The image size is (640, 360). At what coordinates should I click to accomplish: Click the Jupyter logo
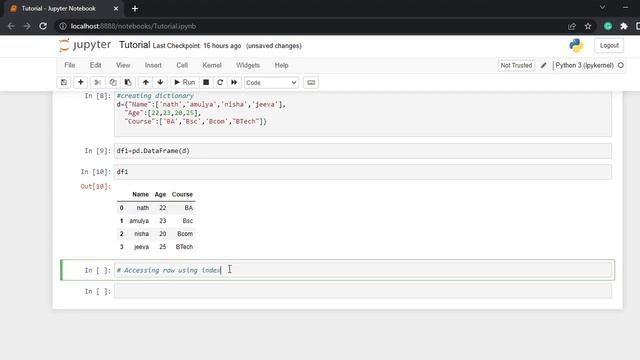pos(85,45)
